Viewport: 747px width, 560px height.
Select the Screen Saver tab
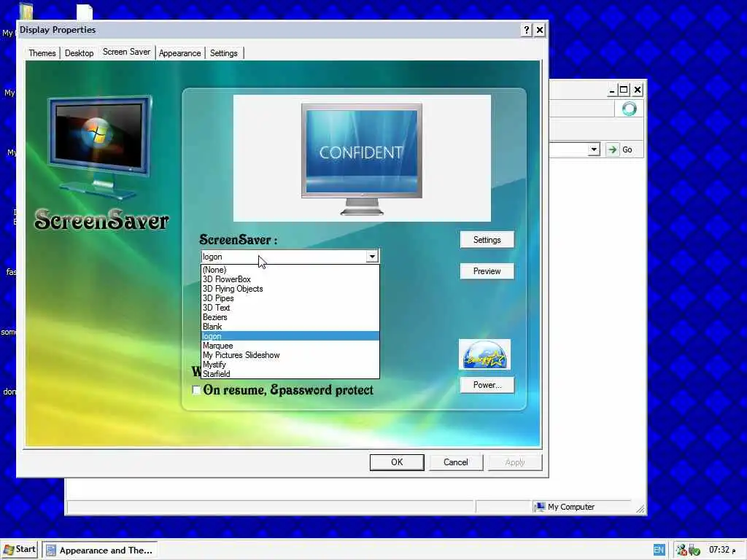click(x=126, y=52)
